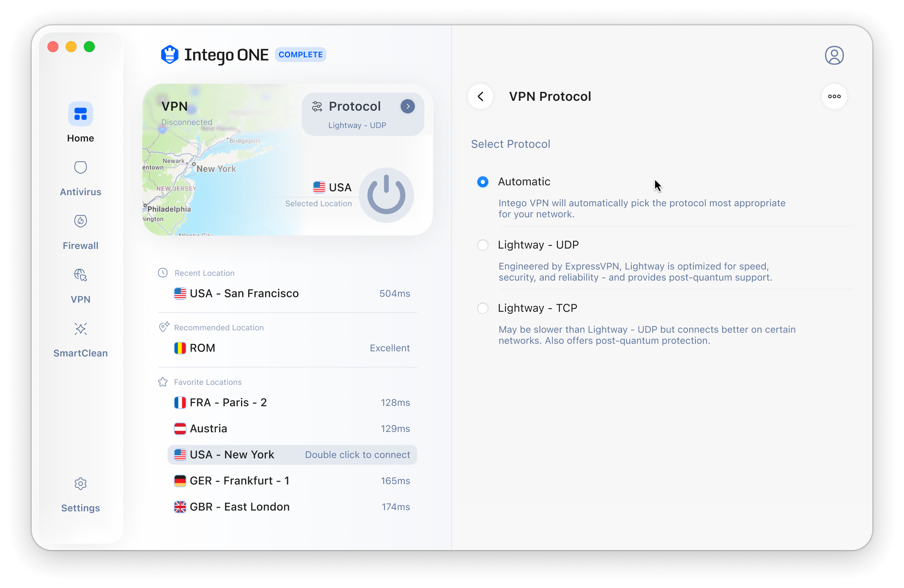Go back using the VPN Protocol back arrow
Image resolution: width=904 pixels, height=588 pixels.
click(480, 96)
